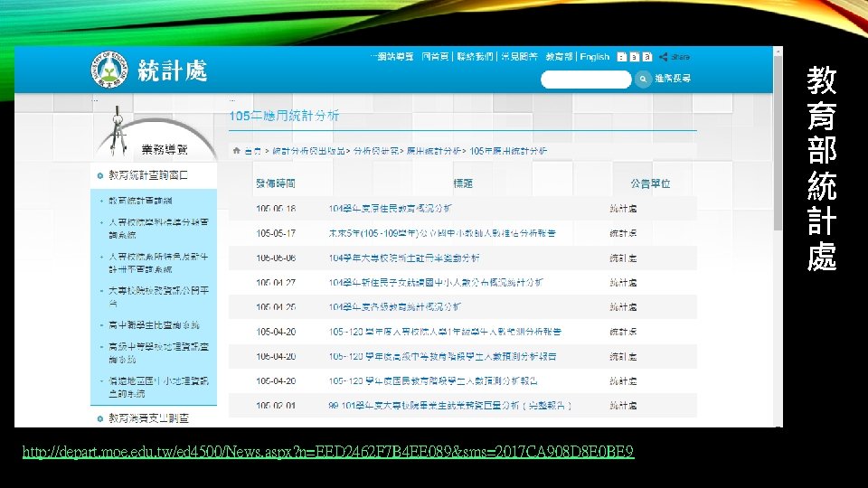Open 偏遠地區國中小地理資訊查詢系統 sidebar item
Screen dimensions: 868x488
(158, 387)
